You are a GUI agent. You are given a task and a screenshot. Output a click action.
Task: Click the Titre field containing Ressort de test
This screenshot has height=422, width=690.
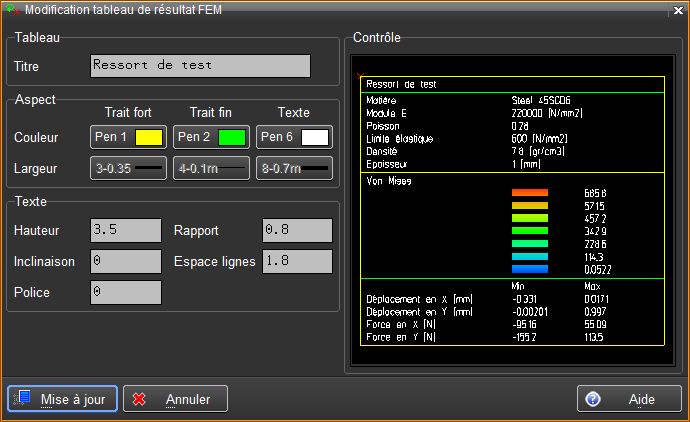click(200, 66)
